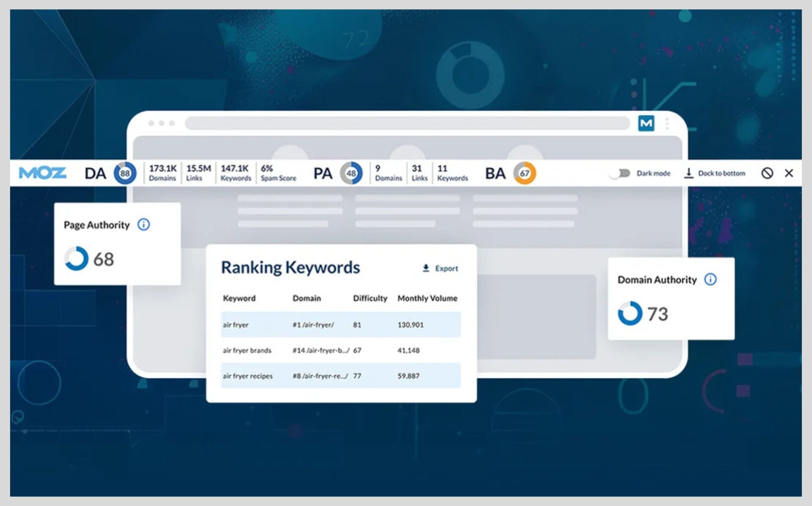The image size is (812, 506).
Task: Click the Export download arrow icon
Action: pos(426,268)
